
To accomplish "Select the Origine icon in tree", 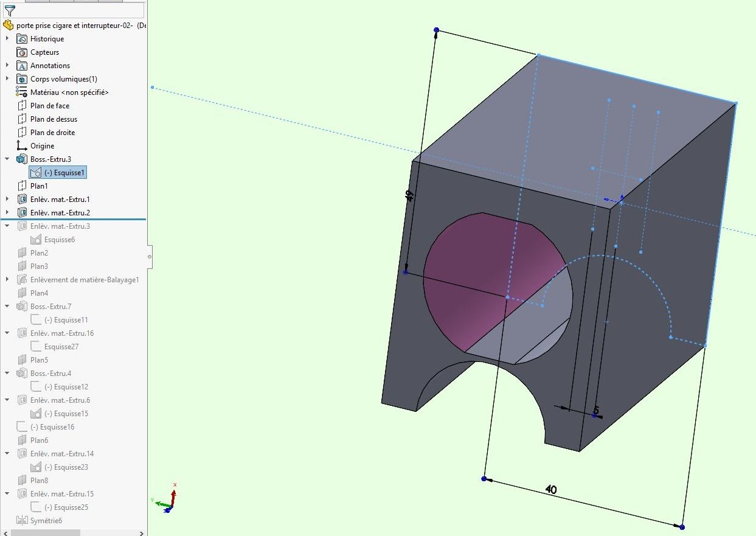I will [23, 146].
